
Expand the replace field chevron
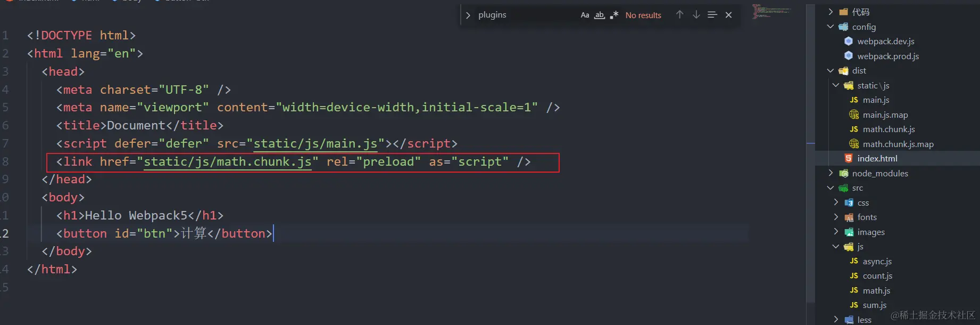click(468, 15)
